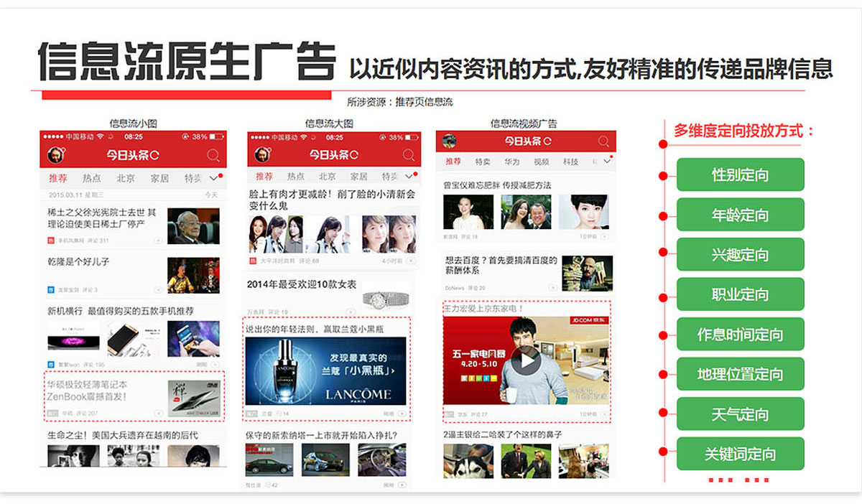Expand the channel chevron in the 信息流小图 phone

[x=213, y=178]
